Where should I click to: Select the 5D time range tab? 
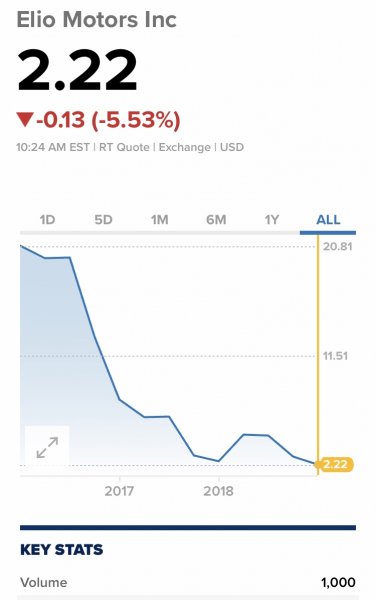pos(103,220)
